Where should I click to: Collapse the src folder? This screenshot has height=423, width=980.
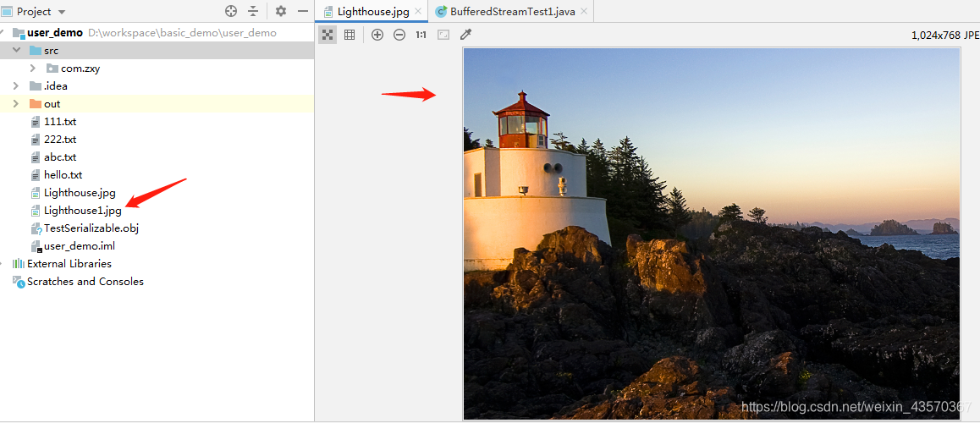[17, 51]
